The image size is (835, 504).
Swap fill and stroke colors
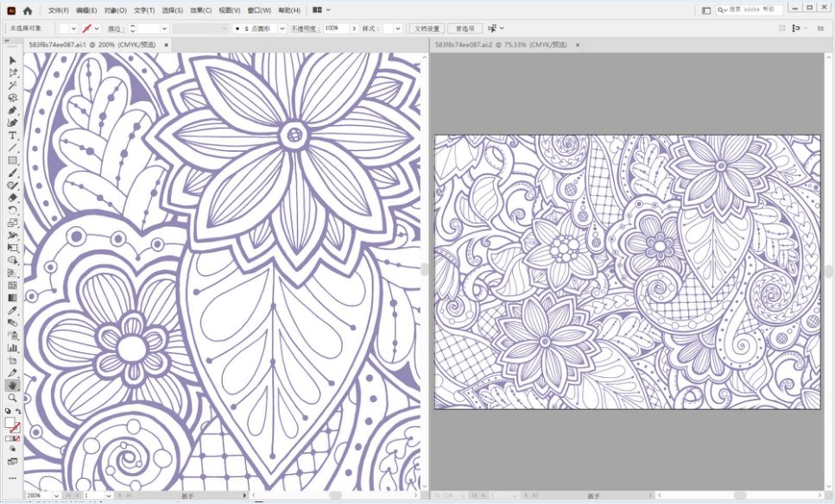(18, 412)
